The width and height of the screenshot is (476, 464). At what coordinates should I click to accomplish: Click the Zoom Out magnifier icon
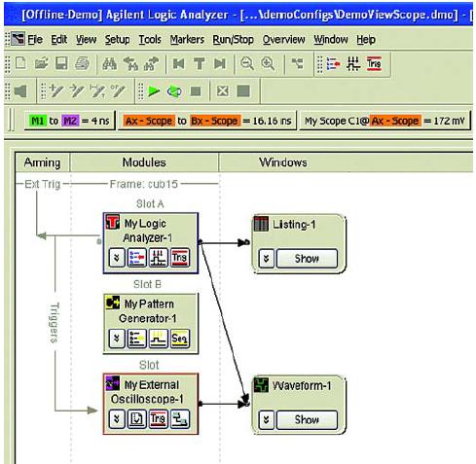pyautogui.click(x=247, y=64)
